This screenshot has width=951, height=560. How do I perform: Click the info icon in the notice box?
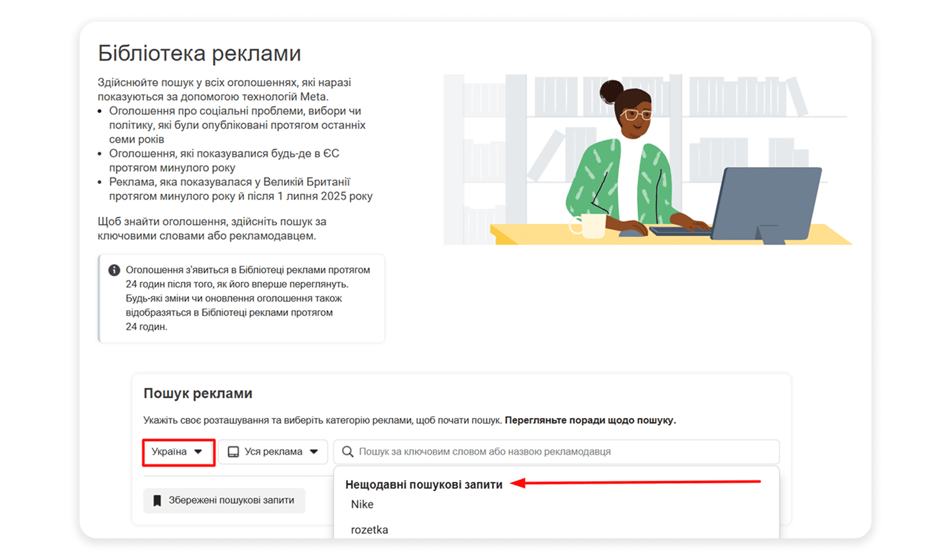coord(114,270)
